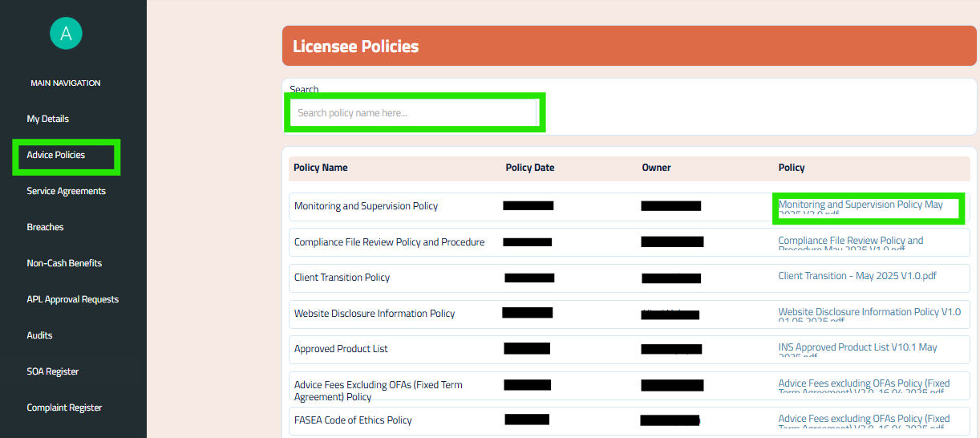Image resolution: width=980 pixels, height=438 pixels.
Task: Open APL Approval Requests
Action: (73, 299)
